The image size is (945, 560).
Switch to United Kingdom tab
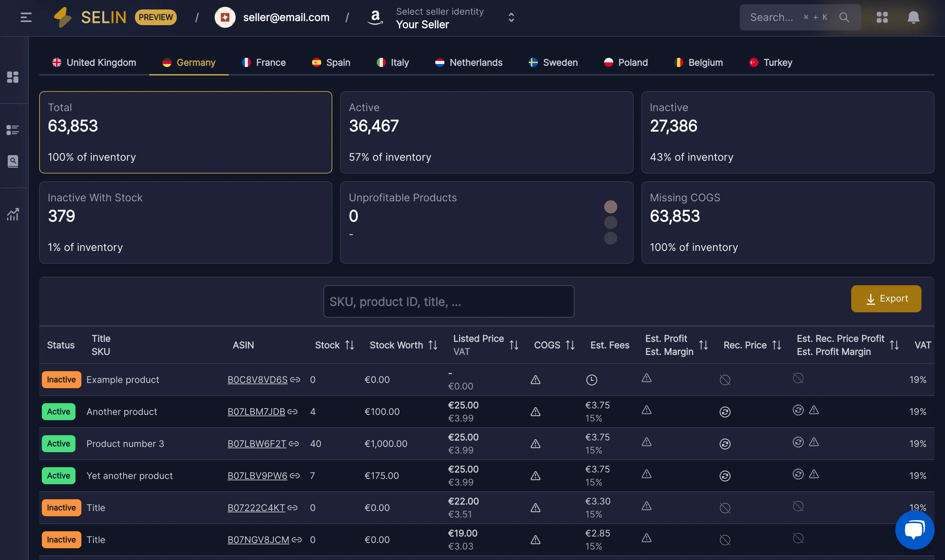(94, 63)
